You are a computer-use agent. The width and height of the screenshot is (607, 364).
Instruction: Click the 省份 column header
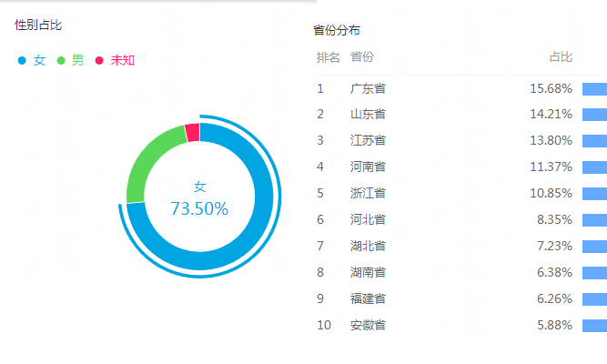click(362, 57)
